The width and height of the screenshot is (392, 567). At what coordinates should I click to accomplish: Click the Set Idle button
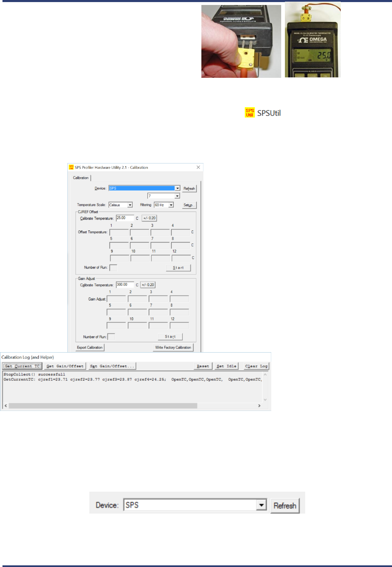coord(227,366)
